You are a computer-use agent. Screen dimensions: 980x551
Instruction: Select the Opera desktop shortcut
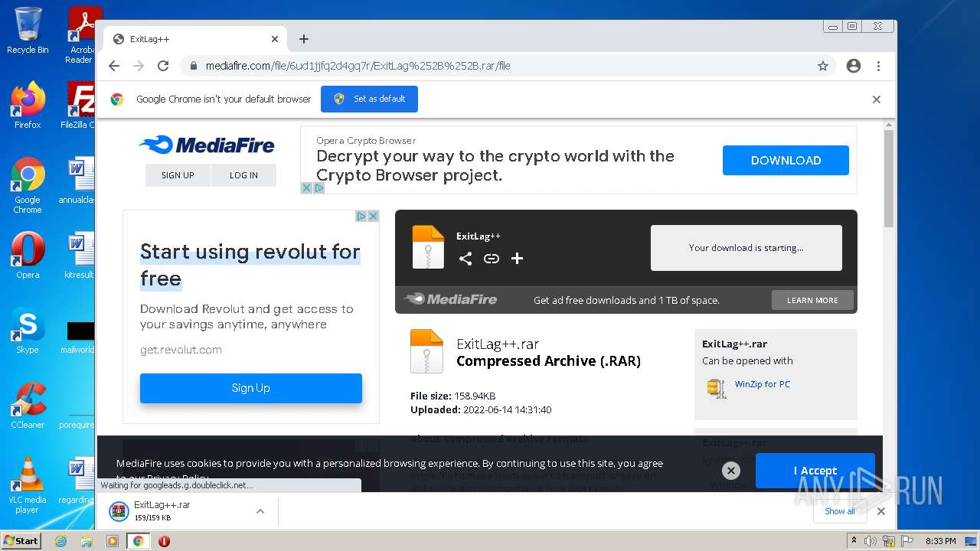click(x=28, y=255)
